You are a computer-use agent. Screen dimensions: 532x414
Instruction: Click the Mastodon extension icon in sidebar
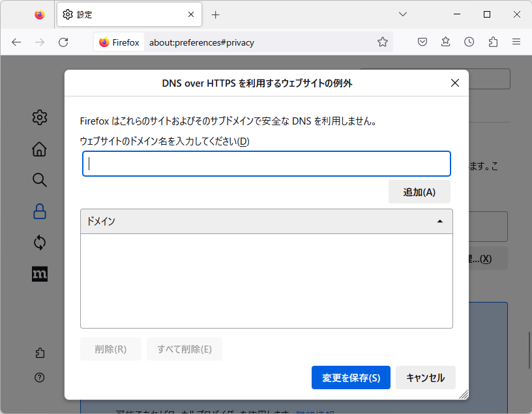[x=39, y=274]
